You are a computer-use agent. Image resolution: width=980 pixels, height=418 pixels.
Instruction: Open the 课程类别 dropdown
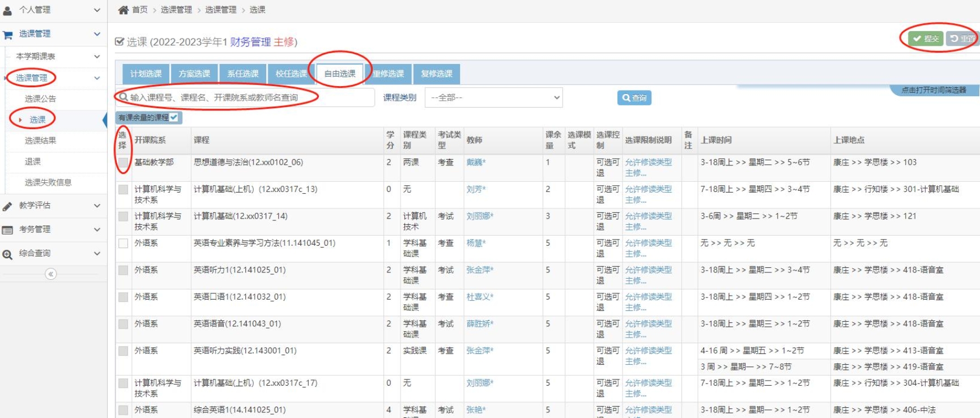pyautogui.click(x=493, y=97)
